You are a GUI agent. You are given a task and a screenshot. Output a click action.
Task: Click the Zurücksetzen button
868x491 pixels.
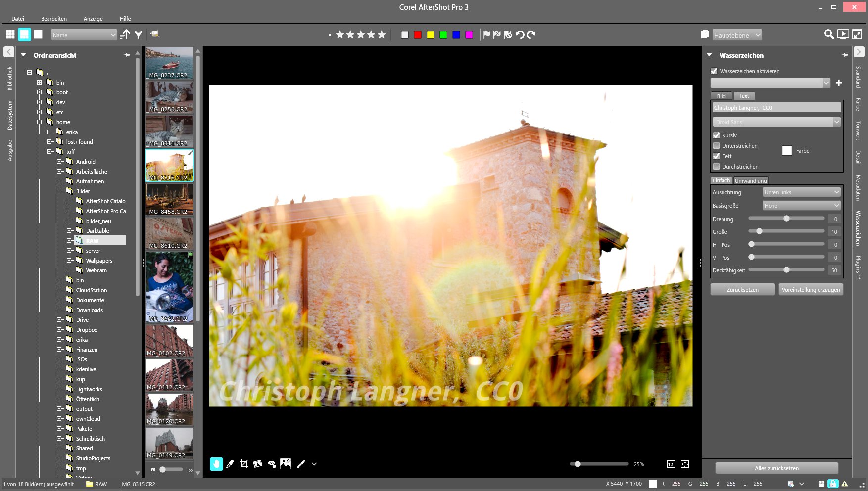(742, 290)
